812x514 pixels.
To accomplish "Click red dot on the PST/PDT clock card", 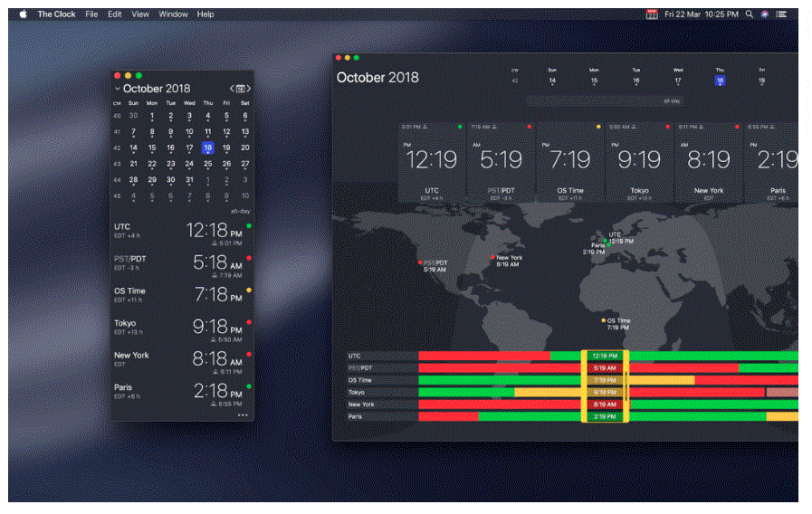I will (530, 127).
